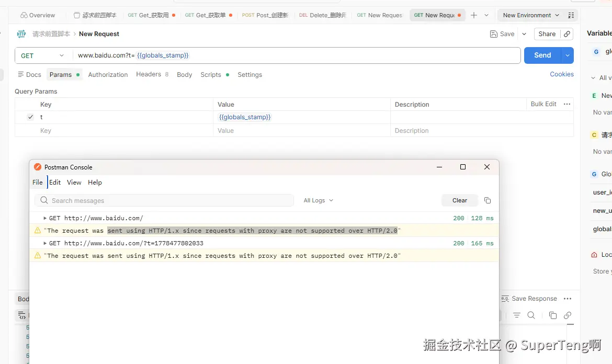612x364 pixels.
Task: Click the HTTP request type icon
Action: pyautogui.click(x=21, y=34)
